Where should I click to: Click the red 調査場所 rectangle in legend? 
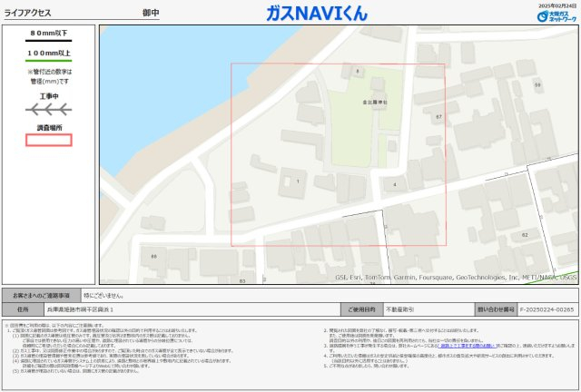pyautogui.click(x=48, y=140)
